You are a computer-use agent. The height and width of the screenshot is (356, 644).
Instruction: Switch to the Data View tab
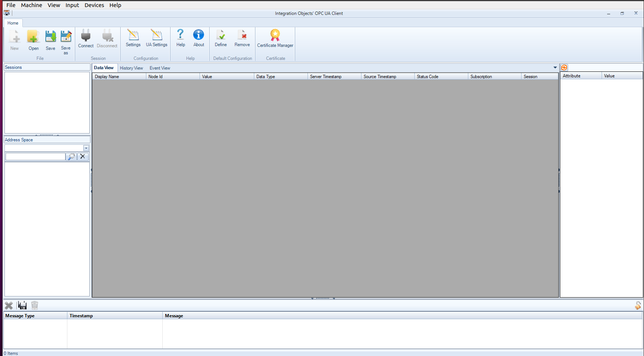(x=104, y=68)
